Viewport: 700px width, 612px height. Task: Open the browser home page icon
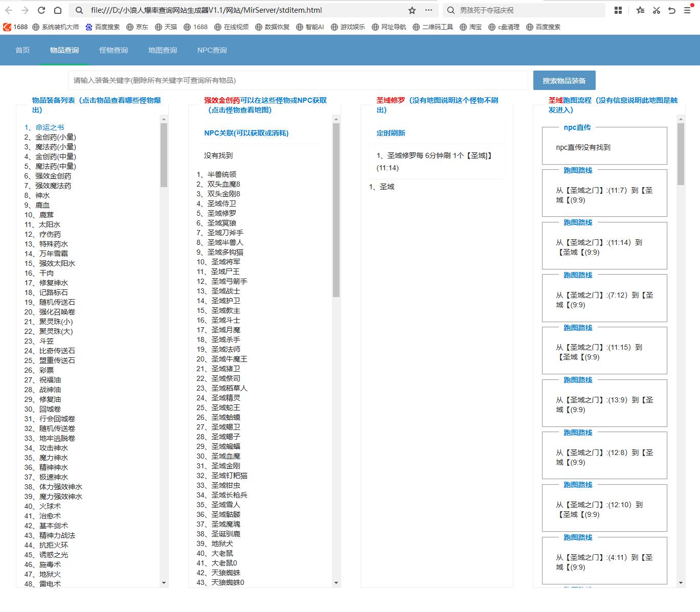[58, 10]
